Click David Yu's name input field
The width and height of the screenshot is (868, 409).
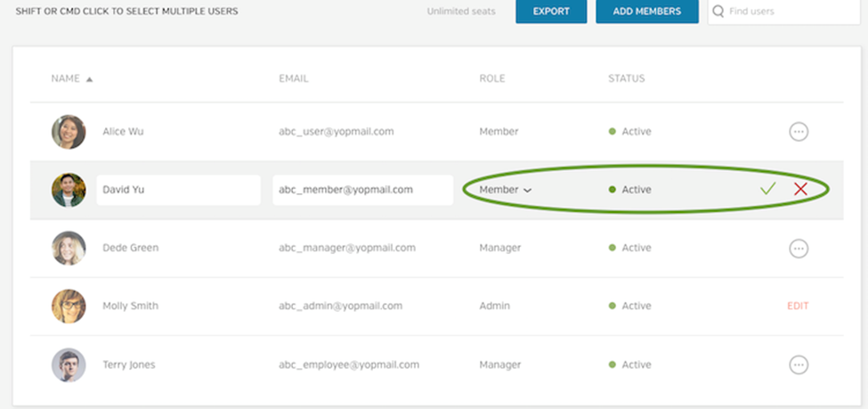click(x=178, y=190)
